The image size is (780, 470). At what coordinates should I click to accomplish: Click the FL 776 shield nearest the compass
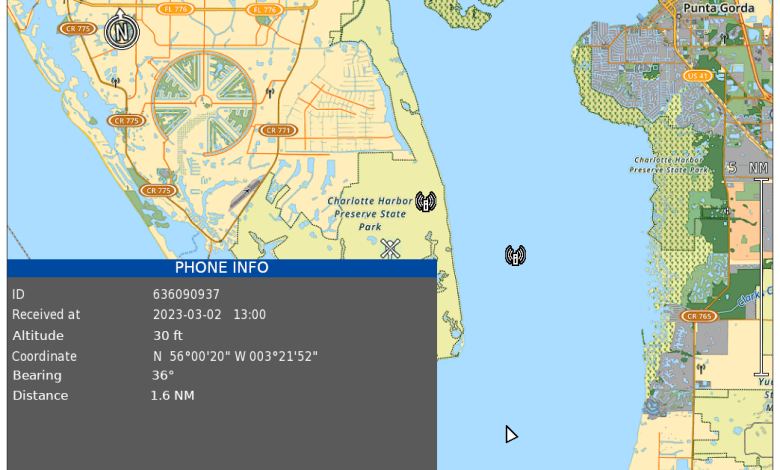tap(176, 9)
